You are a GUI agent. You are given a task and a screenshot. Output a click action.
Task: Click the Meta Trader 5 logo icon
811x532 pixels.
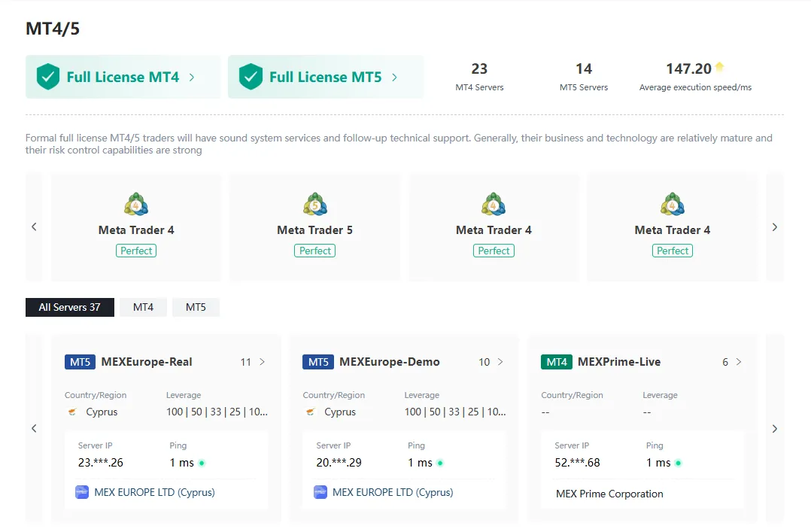[315, 205]
